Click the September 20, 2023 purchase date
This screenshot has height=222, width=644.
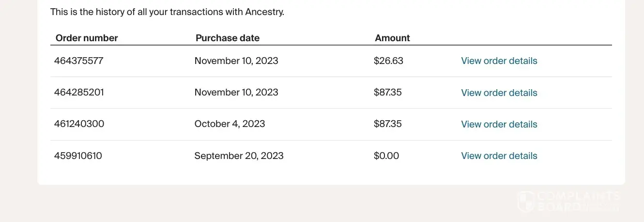(239, 156)
